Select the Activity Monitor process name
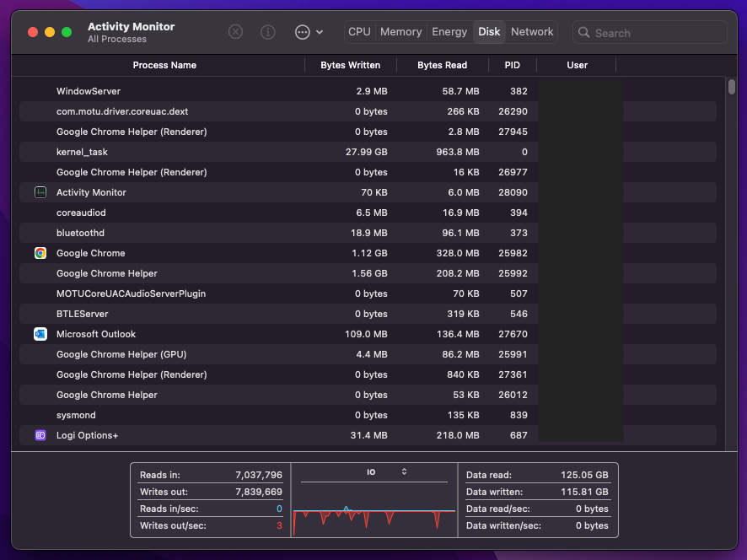The image size is (747, 560). 91,192
